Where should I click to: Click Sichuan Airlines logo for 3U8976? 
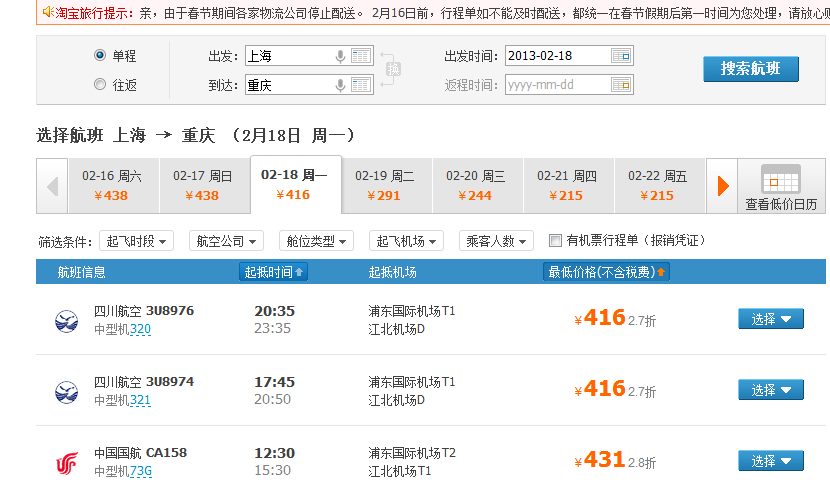pyautogui.click(x=67, y=321)
